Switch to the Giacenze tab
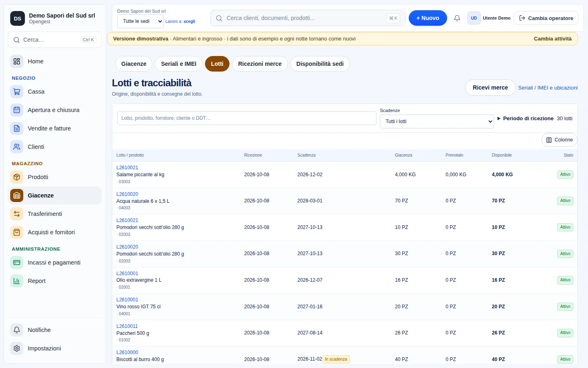The height and width of the screenshot is (368, 588). [134, 64]
